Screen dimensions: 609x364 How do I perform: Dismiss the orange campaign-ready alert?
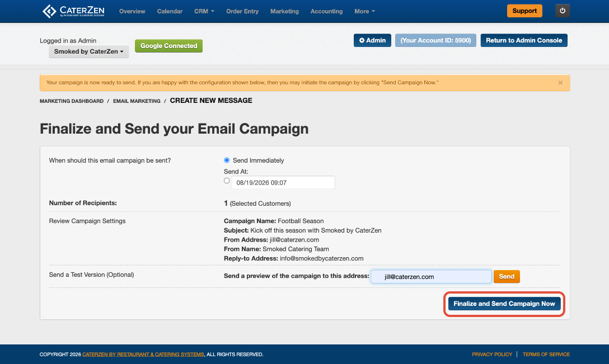[x=560, y=83]
